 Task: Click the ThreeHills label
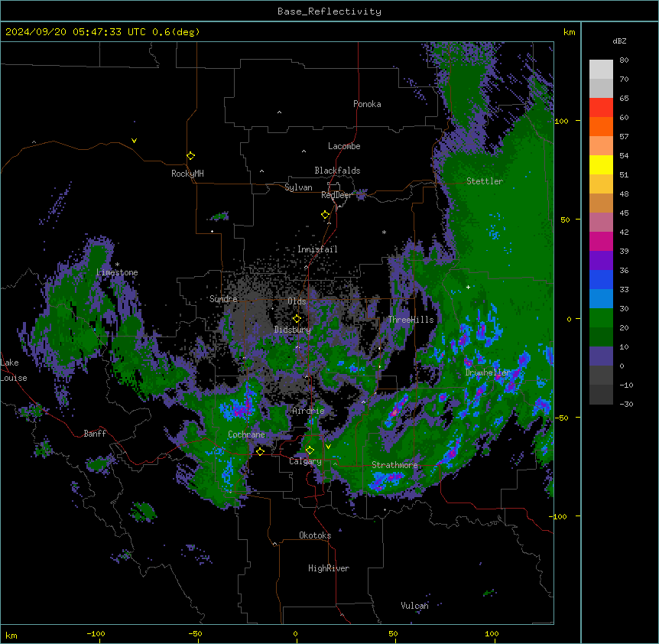[411, 320]
